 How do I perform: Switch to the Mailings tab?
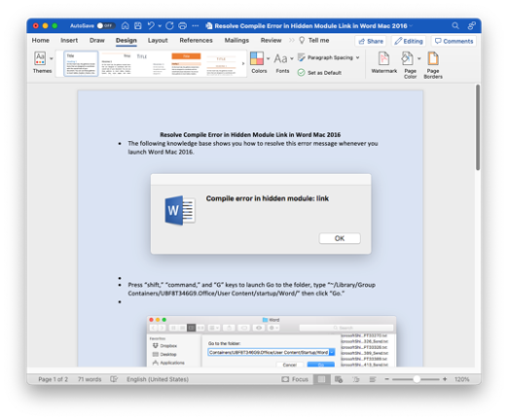click(236, 41)
